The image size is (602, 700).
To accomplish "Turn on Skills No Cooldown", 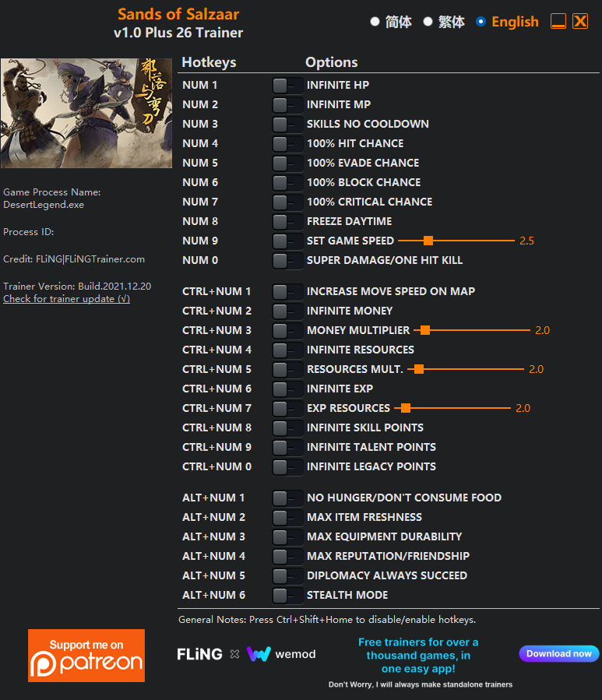I will tap(287, 124).
